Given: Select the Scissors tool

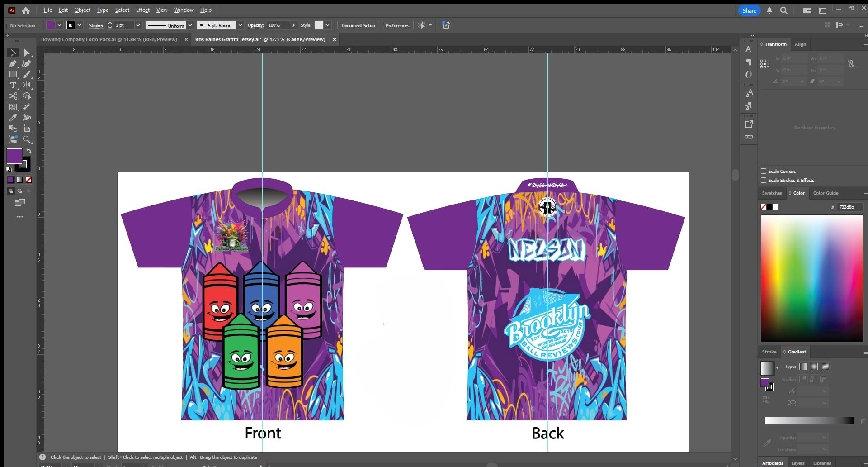Looking at the screenshot, I should pos(13,96).
